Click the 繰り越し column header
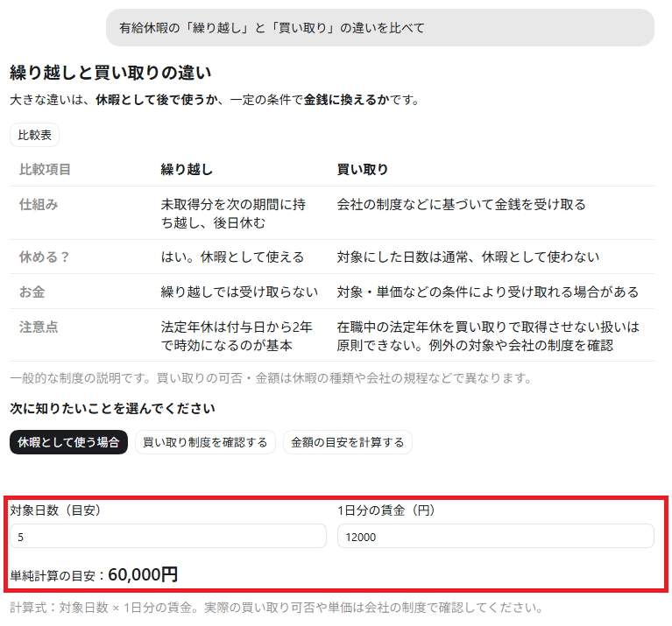The width and height of the screenshot is (672, 626). coord(187,170)
